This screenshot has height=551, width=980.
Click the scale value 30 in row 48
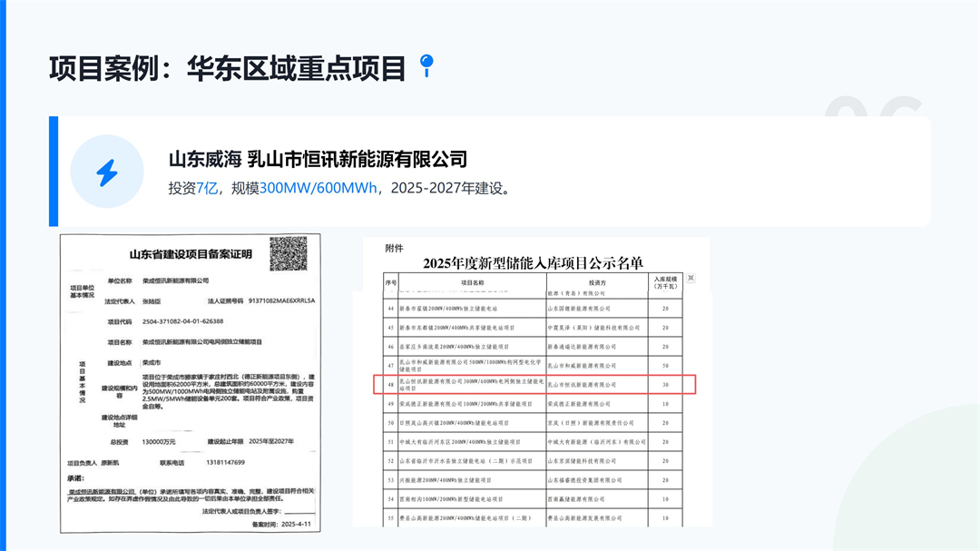point(666,385)
